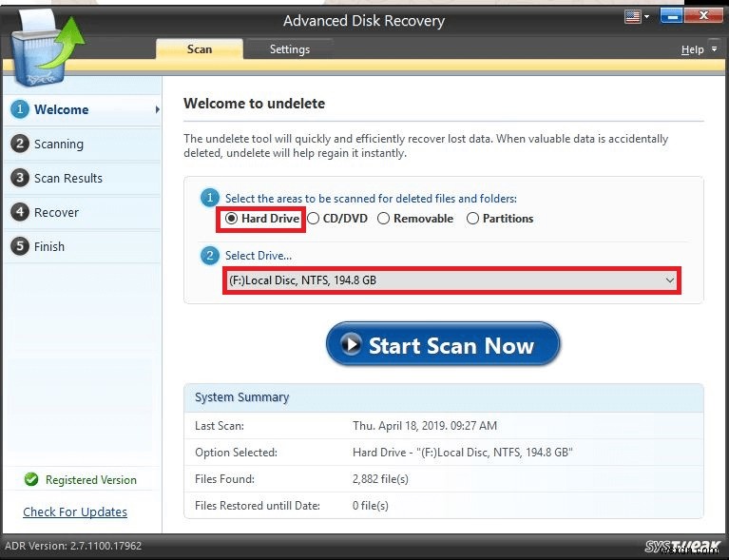Click the Option Selected value text

[x=463, y=453]
